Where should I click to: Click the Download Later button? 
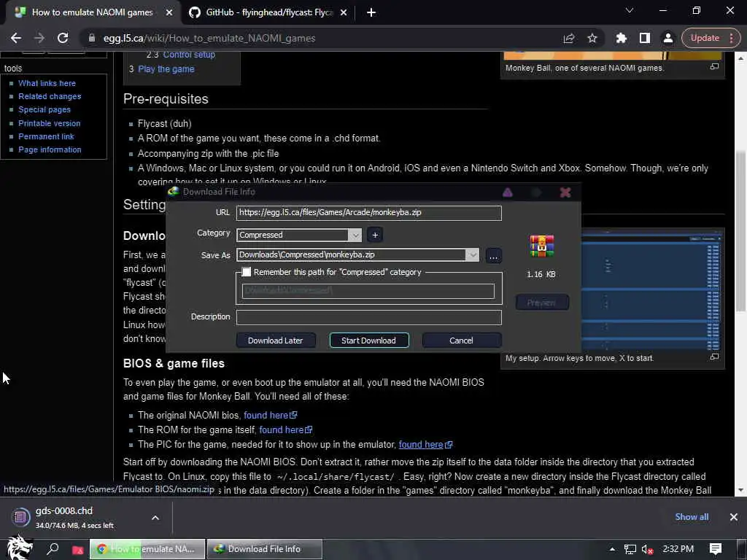275,341
